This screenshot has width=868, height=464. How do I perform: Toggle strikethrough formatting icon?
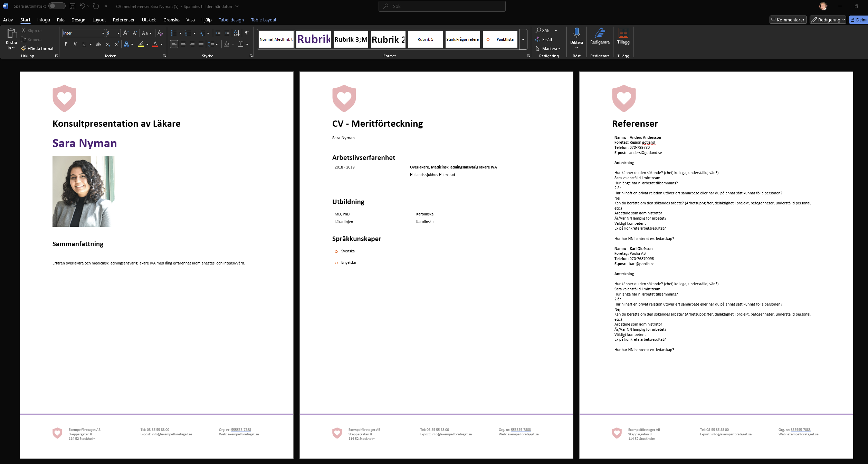(98, 44)
